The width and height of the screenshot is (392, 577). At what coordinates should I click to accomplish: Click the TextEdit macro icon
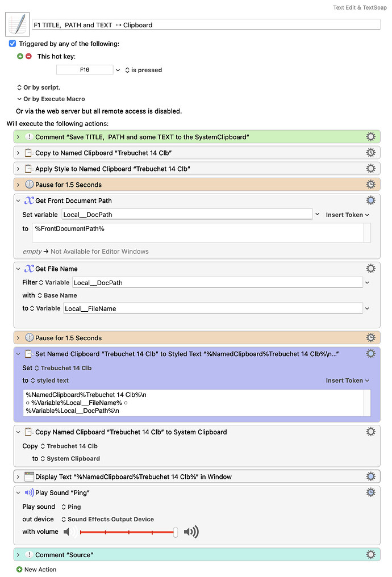click(17, 24)
